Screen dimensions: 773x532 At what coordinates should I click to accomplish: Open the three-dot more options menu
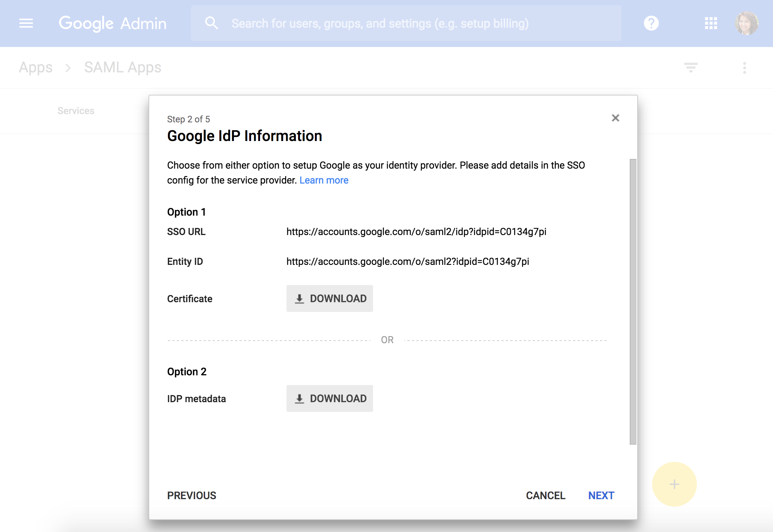744,68
